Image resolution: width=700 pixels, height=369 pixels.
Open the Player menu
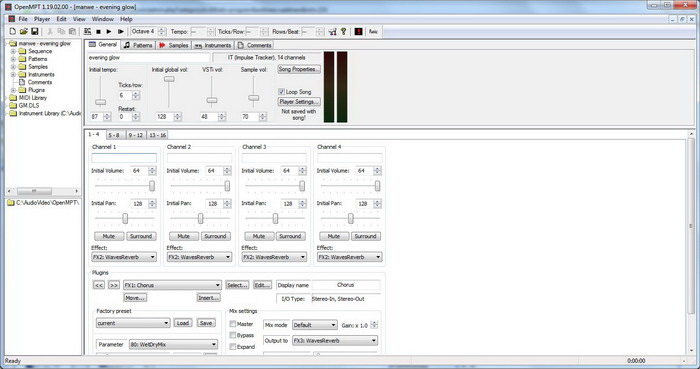(42, 19)
